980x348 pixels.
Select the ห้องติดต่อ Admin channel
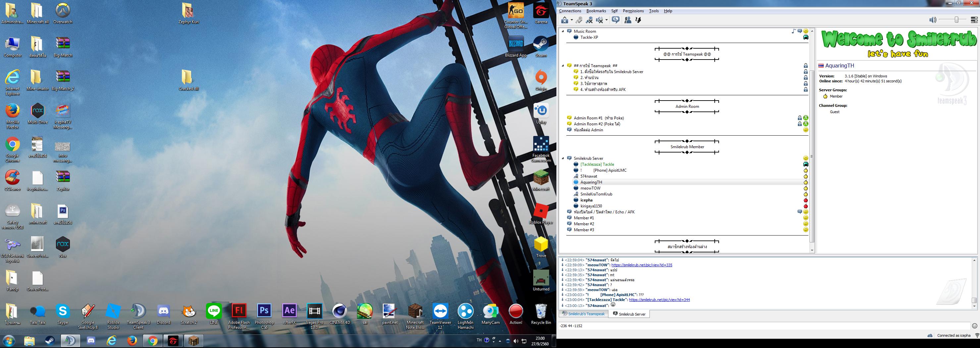588,130
